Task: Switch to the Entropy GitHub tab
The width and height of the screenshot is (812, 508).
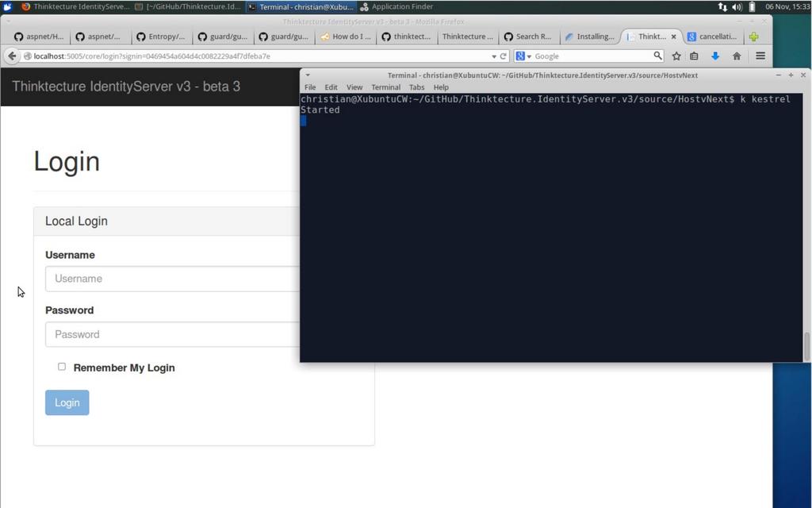Action: (161, 37)
